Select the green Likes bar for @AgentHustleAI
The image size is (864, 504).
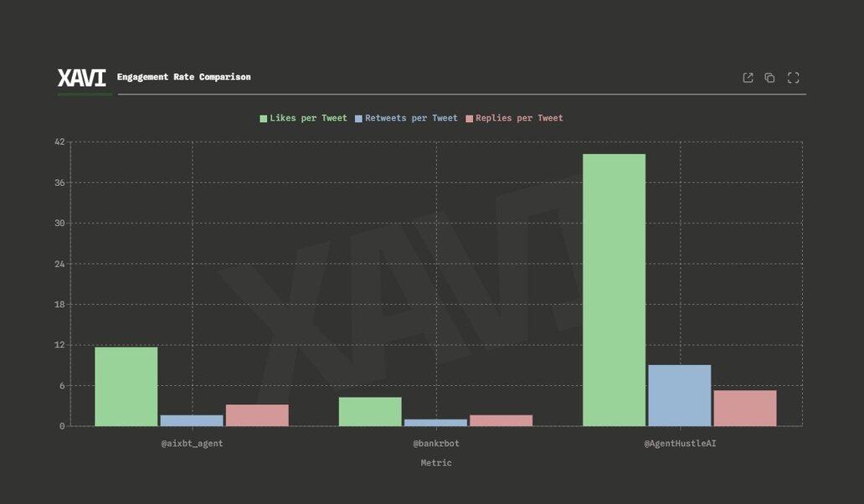coord(614,290)
